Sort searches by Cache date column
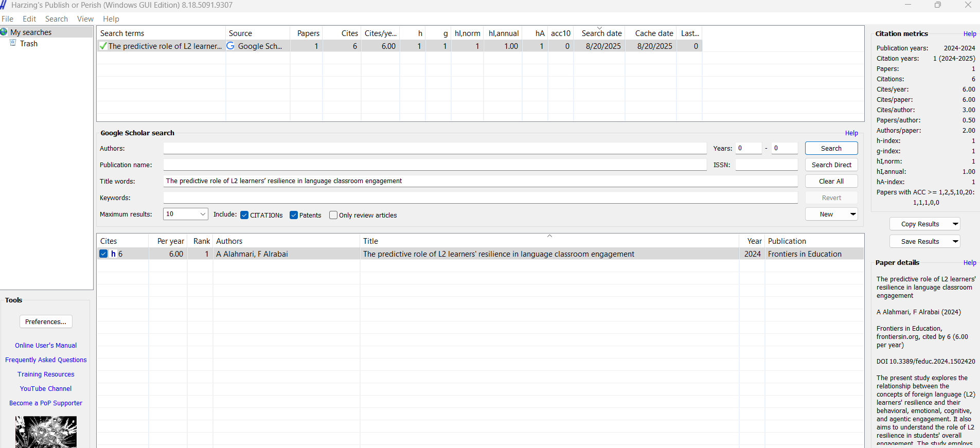Image resolution: width=980 pixels, height=448 pixels. click(651, 33)
